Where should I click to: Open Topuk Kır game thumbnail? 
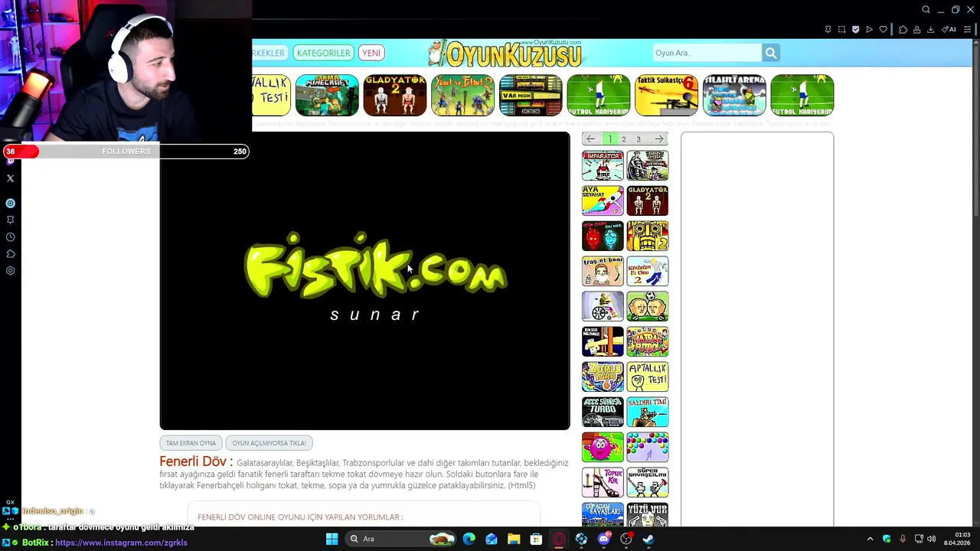click(x=603, y=483)
